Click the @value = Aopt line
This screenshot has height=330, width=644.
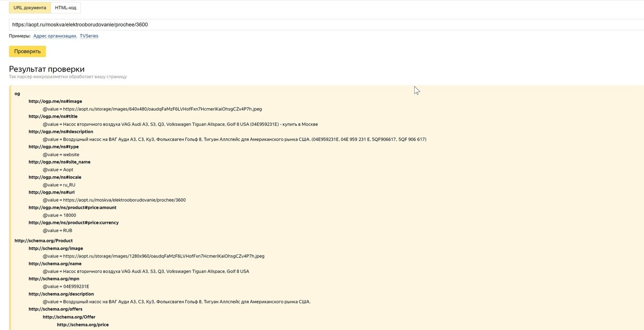point(58,170)
